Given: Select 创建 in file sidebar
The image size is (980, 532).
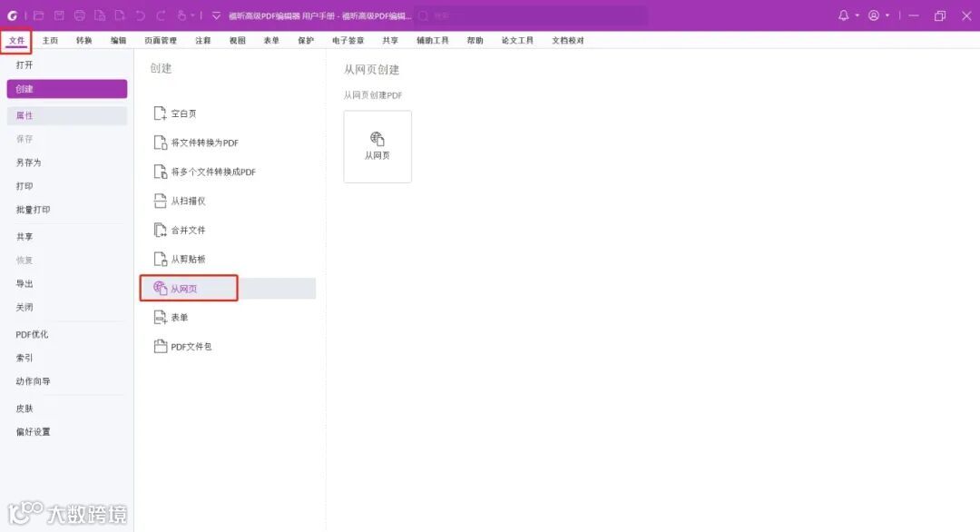Looking at the screenshot, I should [x=67, y=89].
